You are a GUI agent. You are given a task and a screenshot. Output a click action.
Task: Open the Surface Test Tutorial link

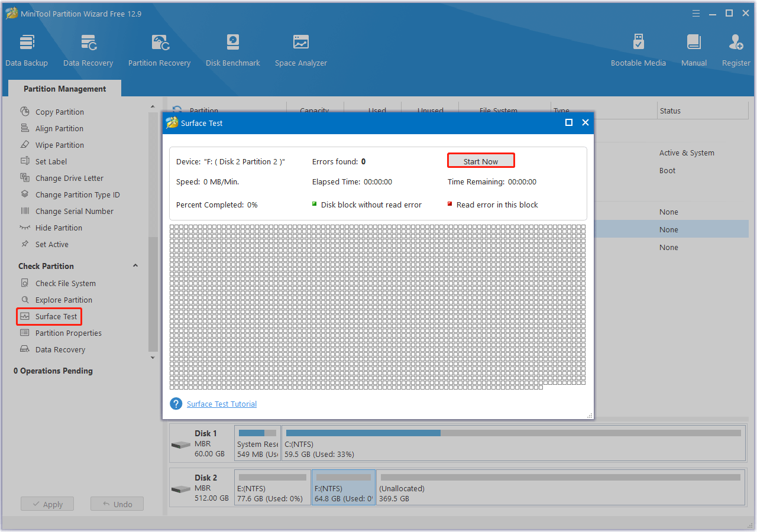click(221, 404)
